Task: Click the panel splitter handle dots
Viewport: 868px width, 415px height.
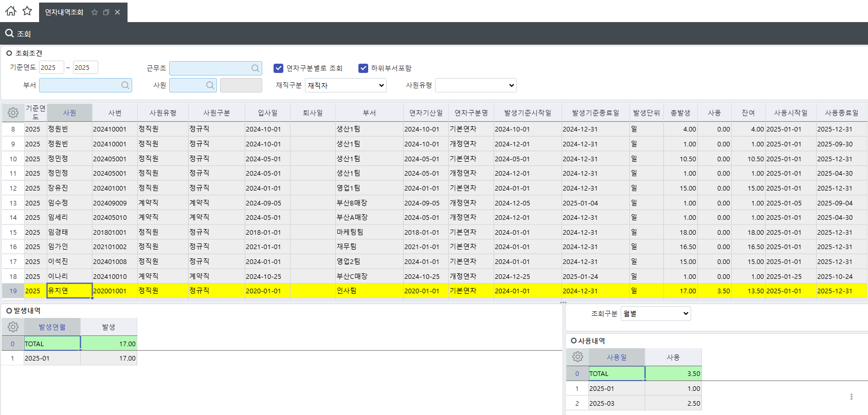Action: click(x=563, y=303)
